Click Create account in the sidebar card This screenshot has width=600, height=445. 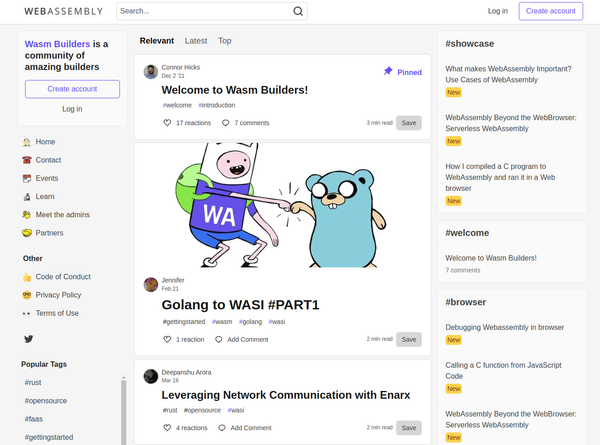72,89
